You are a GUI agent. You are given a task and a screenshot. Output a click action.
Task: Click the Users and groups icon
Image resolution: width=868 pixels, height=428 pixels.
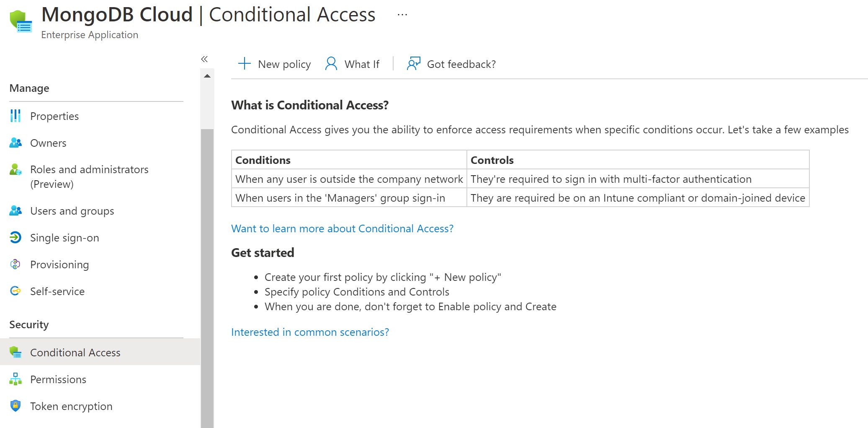click(x=15, y=211)
